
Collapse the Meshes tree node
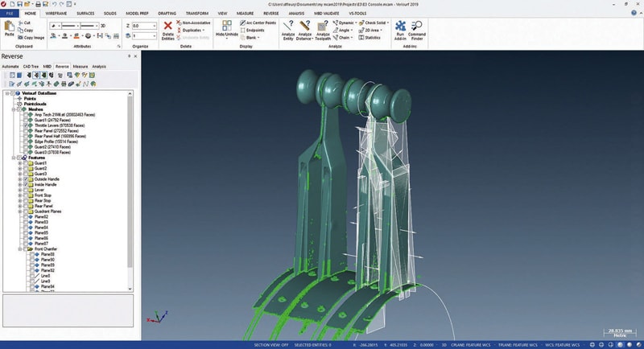click(14, 109)
